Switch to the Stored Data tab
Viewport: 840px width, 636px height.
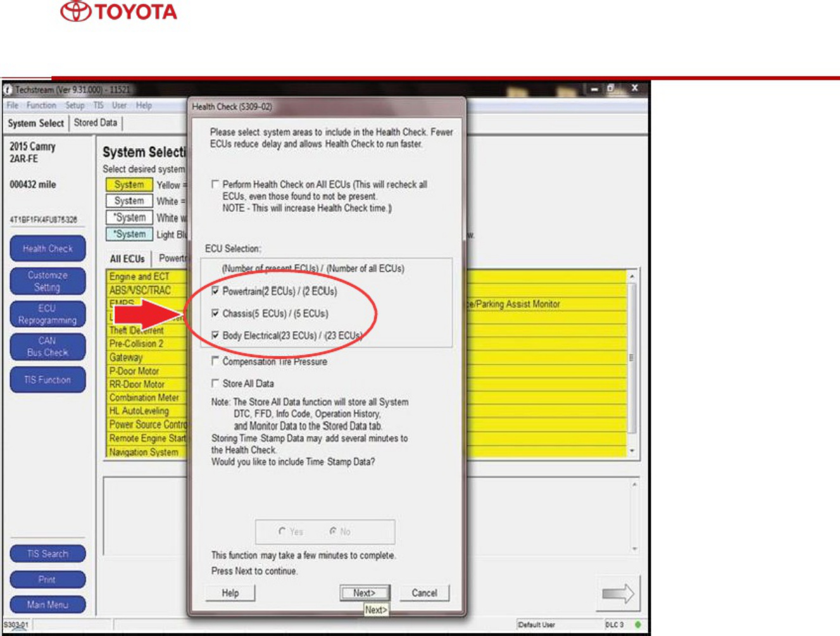coord(96,123)
